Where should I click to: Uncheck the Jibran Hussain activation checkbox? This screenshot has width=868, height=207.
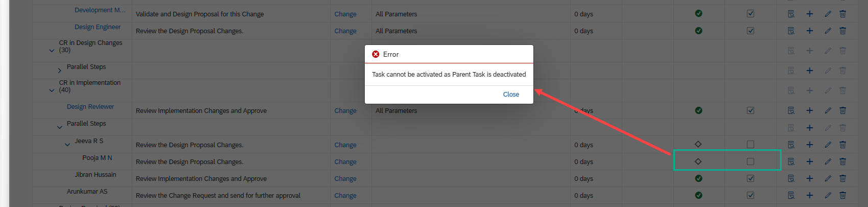coord(750,178)
